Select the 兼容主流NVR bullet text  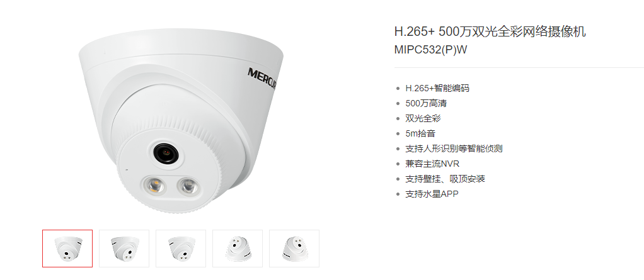[x=432, y=164]
